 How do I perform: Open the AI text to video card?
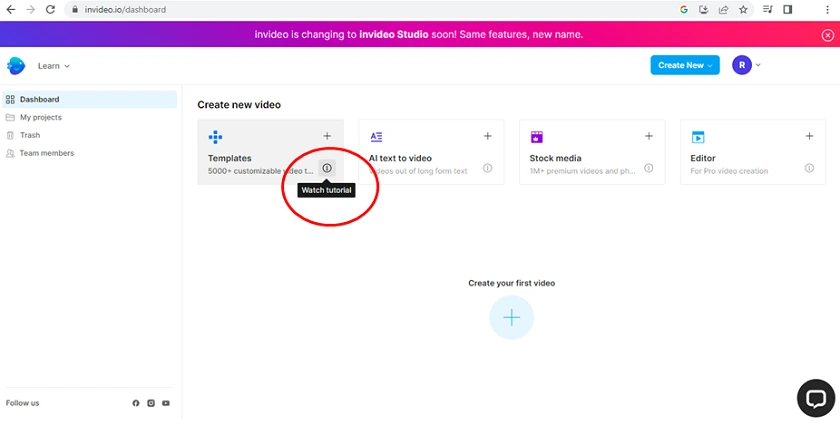coord(431,152)
